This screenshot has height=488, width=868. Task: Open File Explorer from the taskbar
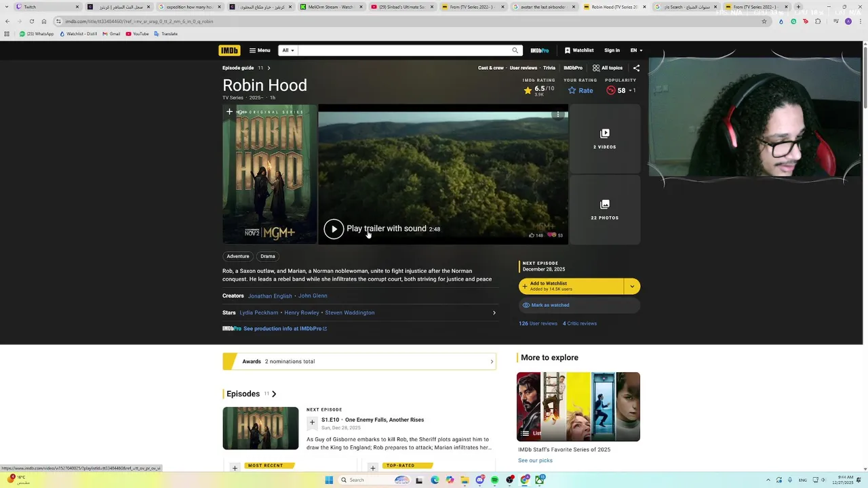(x=465, y=480)
